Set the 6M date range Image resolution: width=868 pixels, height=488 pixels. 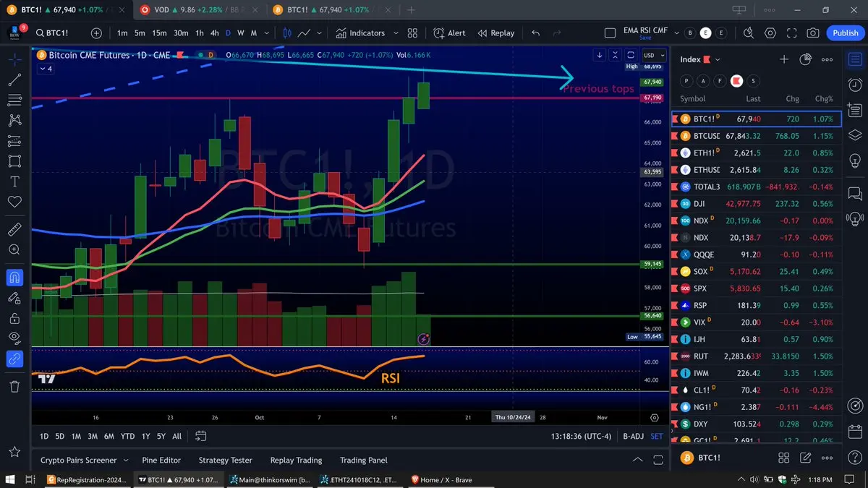coord(109,436)
